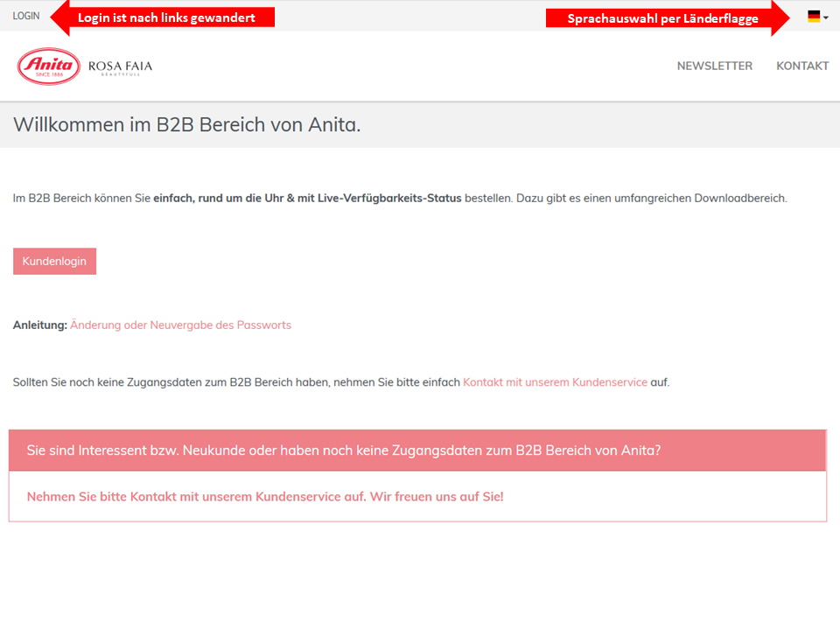The image size is (840, 630).
Task: Open the LOGIN link in top bar
Action: [x=26, y=16]
